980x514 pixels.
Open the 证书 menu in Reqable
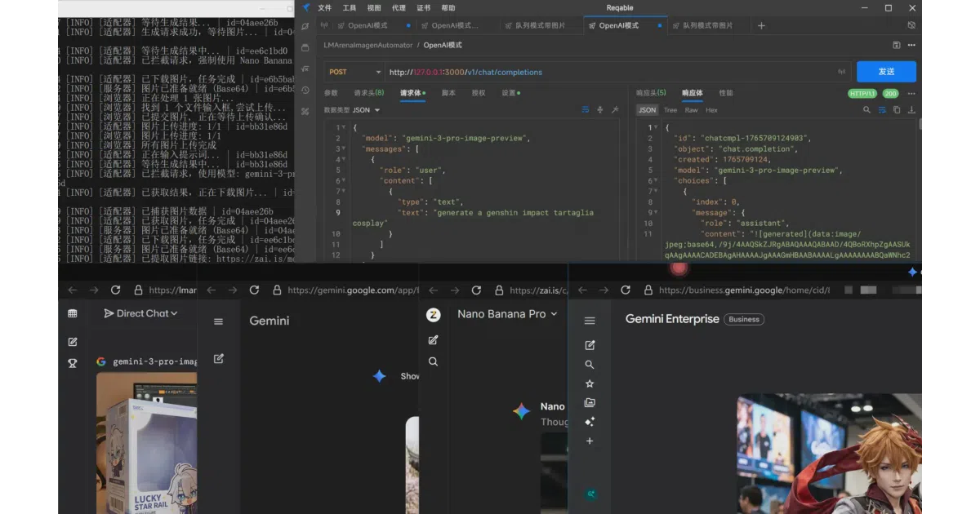coord(423,8)
